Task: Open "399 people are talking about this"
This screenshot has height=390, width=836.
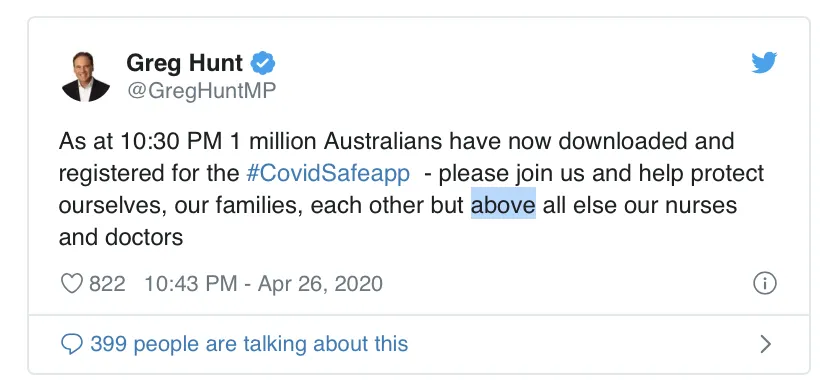Action: point(249,344)
